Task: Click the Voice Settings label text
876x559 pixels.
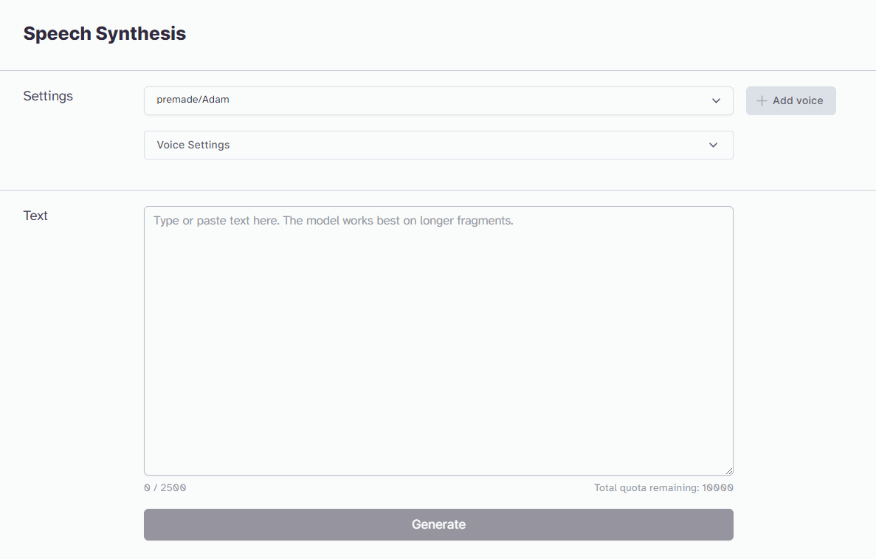Action: 193,145
